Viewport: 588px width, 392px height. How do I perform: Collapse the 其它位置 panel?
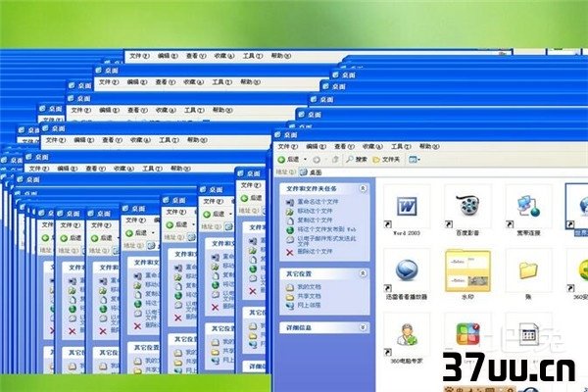pos(363,273)
